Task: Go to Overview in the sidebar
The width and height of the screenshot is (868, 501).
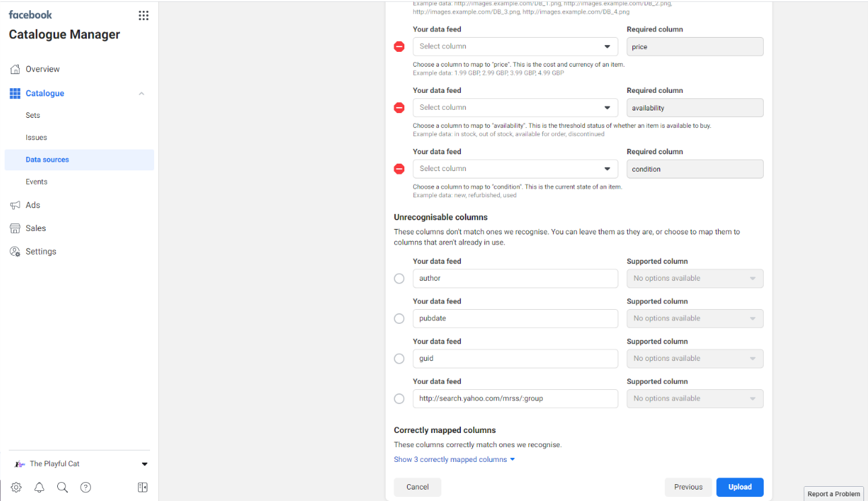Action: [42, 69]
